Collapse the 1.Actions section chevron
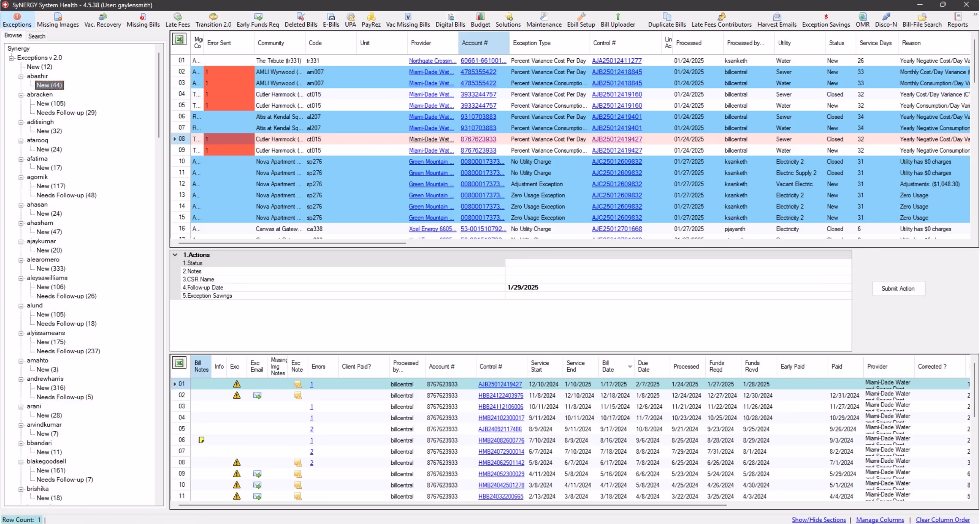The image size is (980, 524). [175, 255]
